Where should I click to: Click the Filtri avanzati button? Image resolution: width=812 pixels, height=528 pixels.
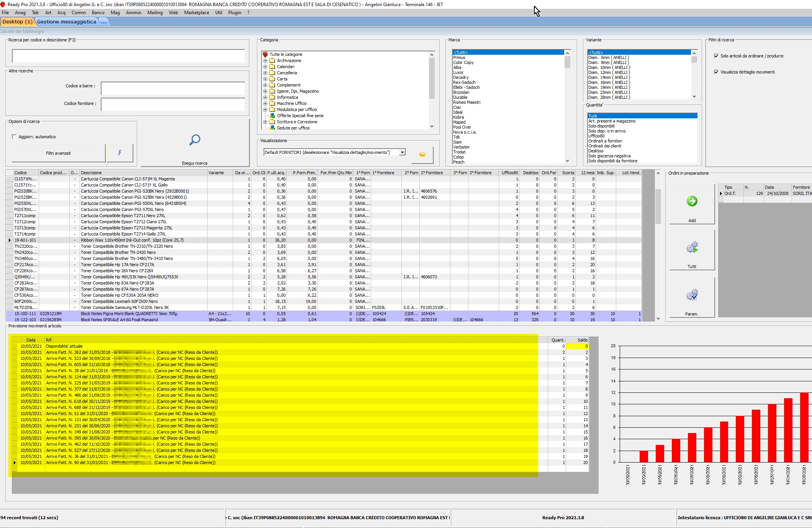(x=58, y=153)
